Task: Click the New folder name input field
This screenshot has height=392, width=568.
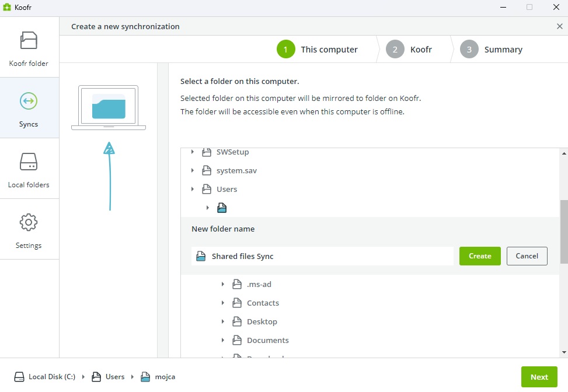Action: 322,256
